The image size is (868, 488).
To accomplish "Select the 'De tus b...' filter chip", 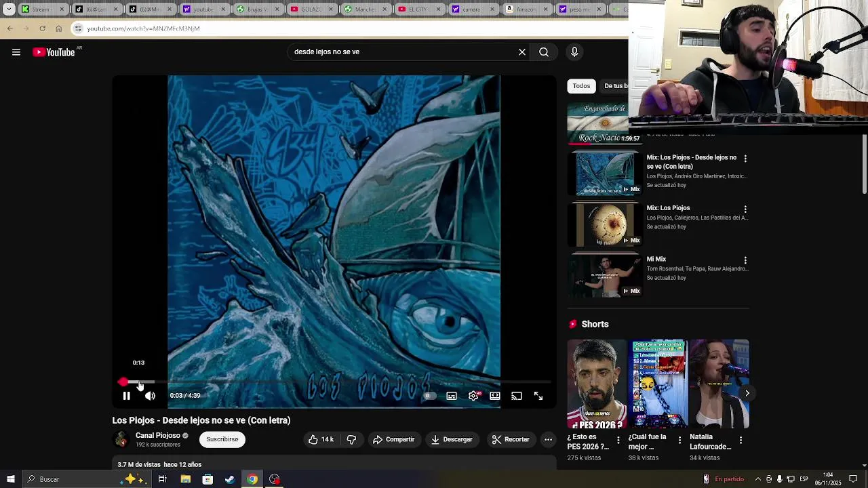I will (x=615, y=86).
